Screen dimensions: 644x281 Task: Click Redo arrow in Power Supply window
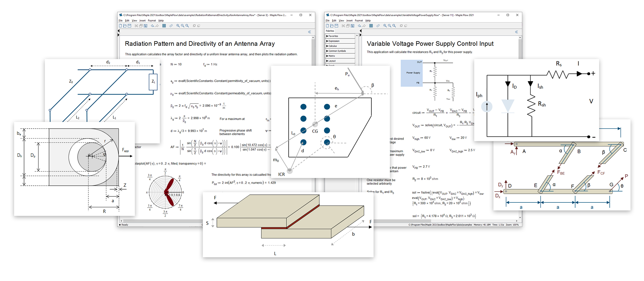364,26
